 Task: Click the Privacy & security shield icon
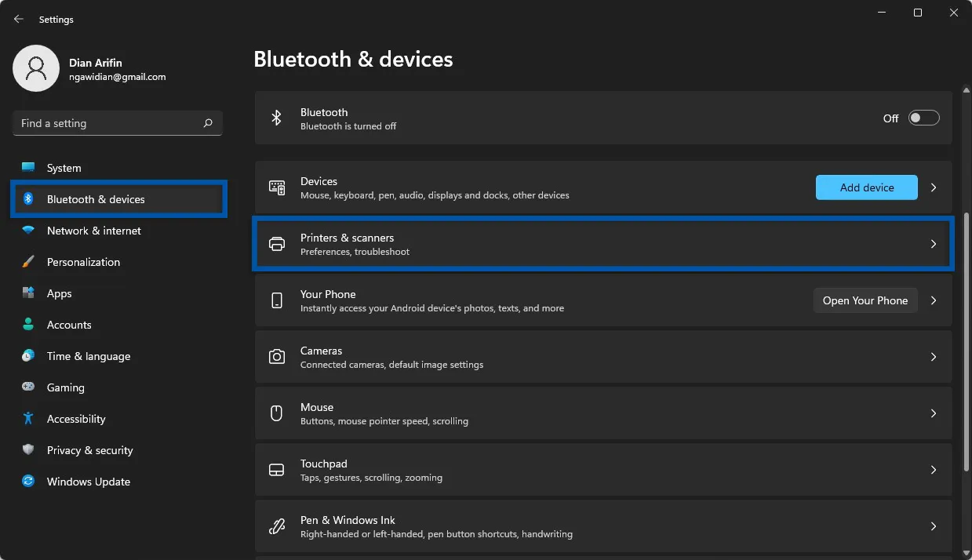pyautogui.click(x=28, y=450)
